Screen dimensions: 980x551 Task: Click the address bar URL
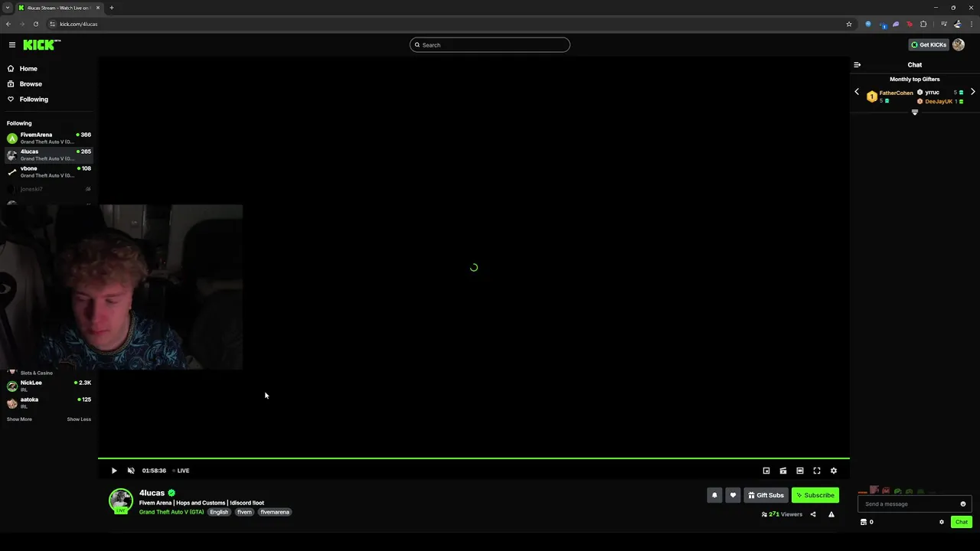[x=78, y=24]
